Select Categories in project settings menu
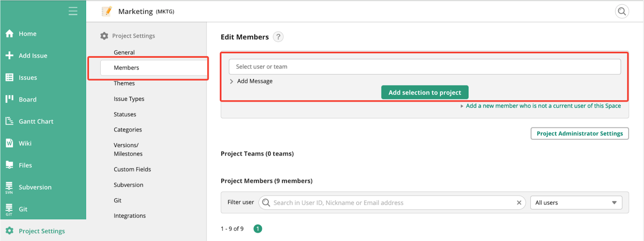644x241 pixels. [128, 130]
